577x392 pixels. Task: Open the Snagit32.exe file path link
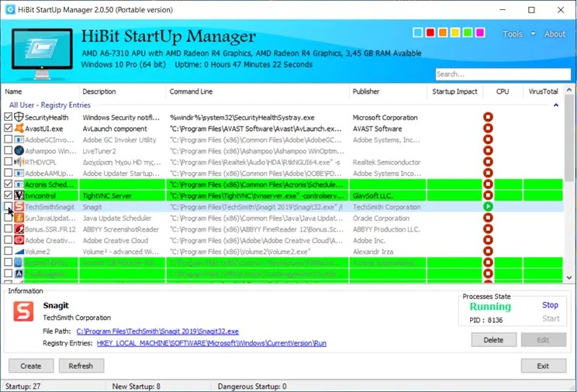(157, 332)
